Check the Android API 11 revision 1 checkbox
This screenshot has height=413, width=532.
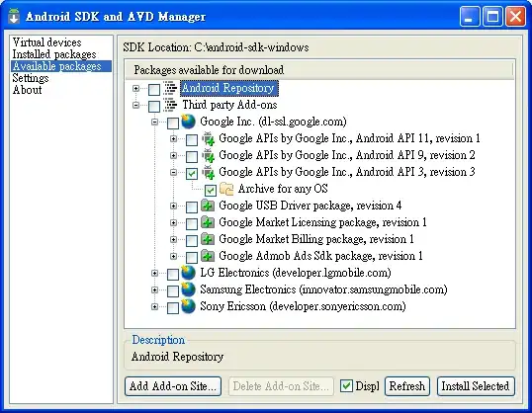tap(192, 139)
